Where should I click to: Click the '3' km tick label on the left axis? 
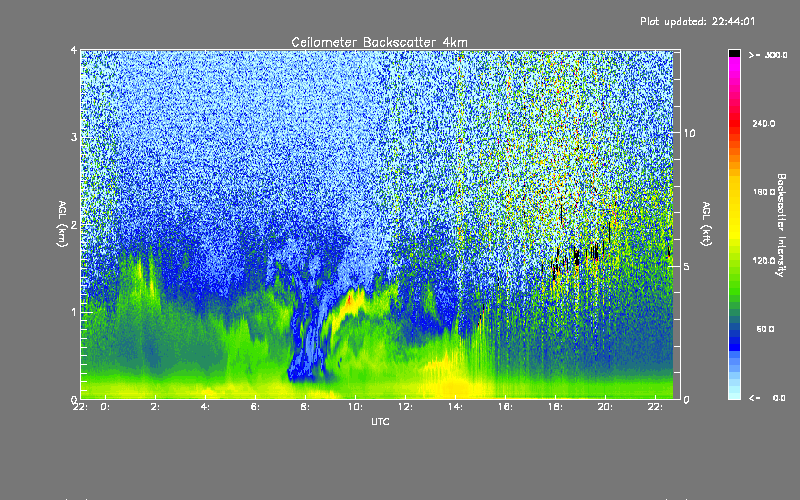click(74, 137)
